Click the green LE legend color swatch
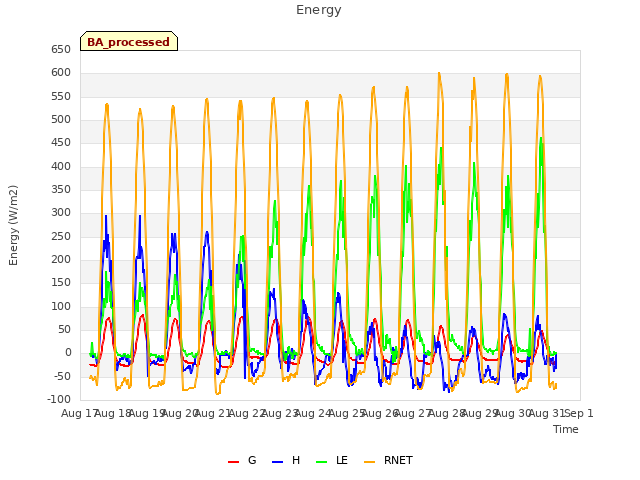Screen dimensions: 640x480 (x=322, y=462)
